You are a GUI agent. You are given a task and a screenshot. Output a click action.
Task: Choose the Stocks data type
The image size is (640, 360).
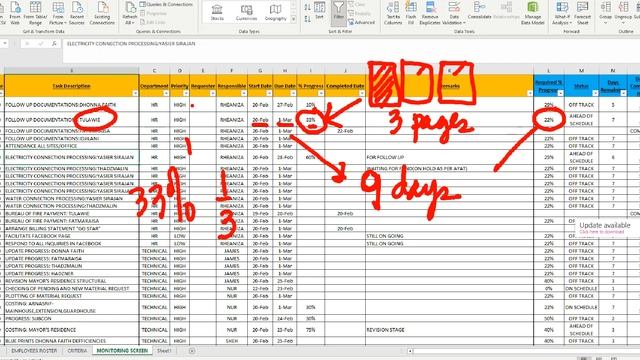click(217, 13)
